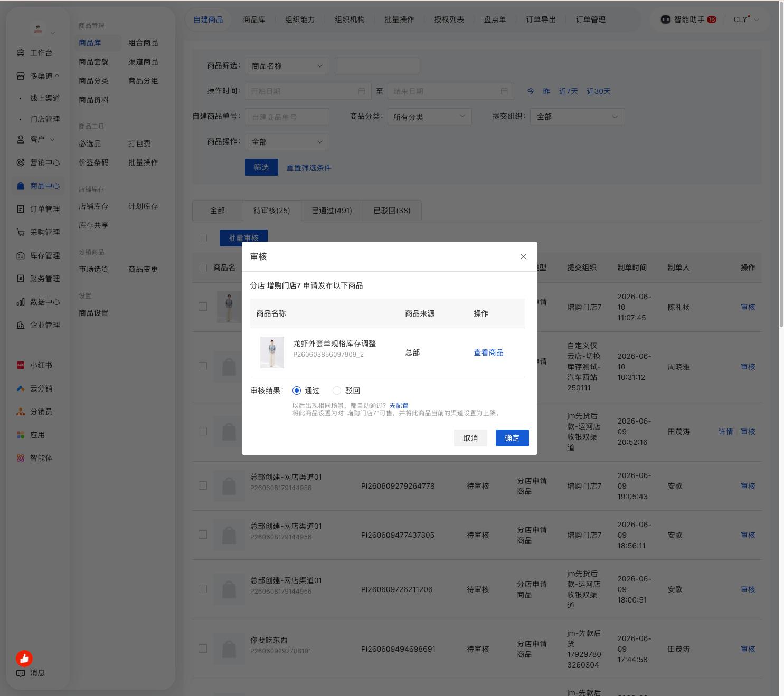Click the red thumbs-up feedback icon
Image resolution: width=784 pixels, height=696 pixels.
(x=24, y=658)
